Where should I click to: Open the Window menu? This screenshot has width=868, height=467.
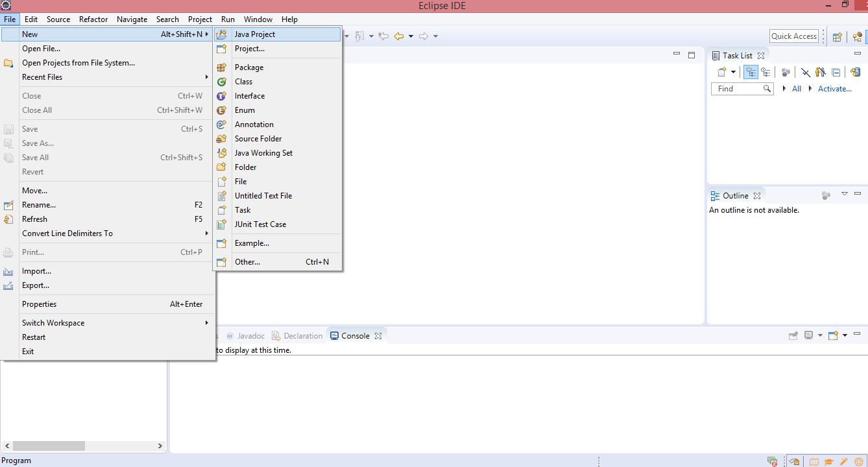tap(258, 19)
